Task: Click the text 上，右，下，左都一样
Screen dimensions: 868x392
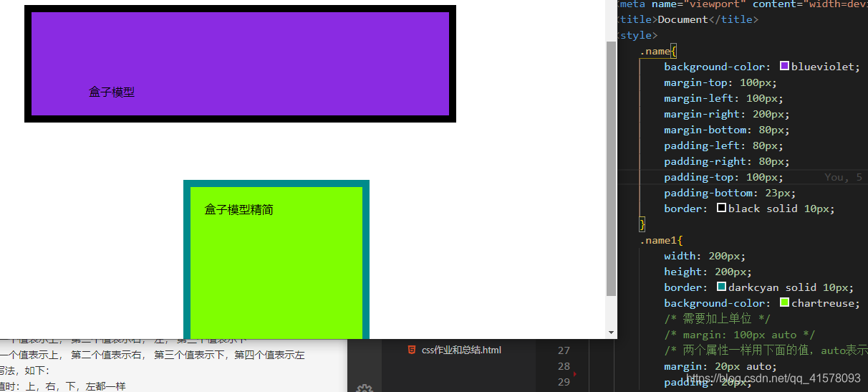Action: tap(75, 386)
